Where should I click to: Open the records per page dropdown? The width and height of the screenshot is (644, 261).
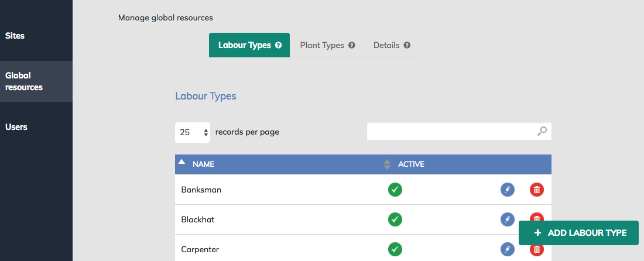pos(193,133)
